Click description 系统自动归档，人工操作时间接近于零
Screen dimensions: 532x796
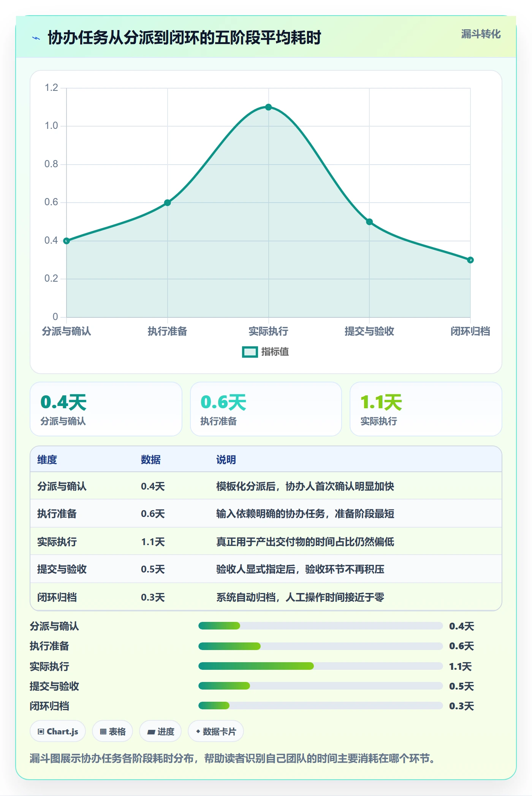click(300, 597)
